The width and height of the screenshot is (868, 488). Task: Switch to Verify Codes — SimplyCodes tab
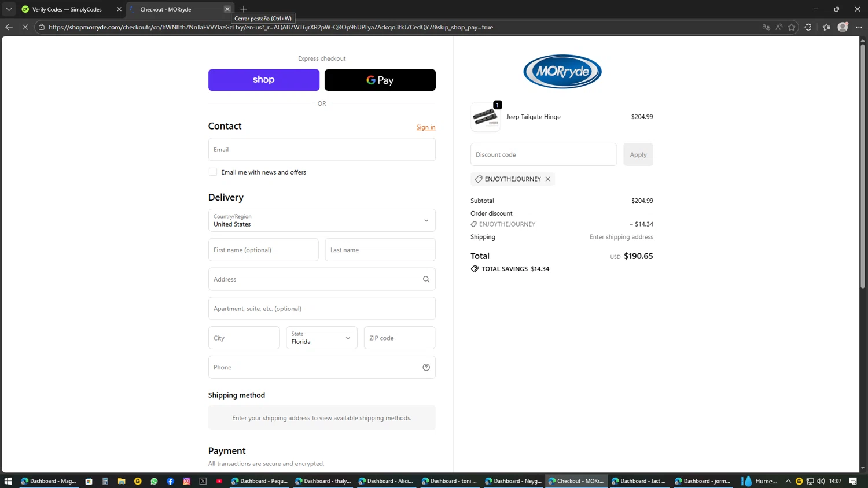coord(67,9)
